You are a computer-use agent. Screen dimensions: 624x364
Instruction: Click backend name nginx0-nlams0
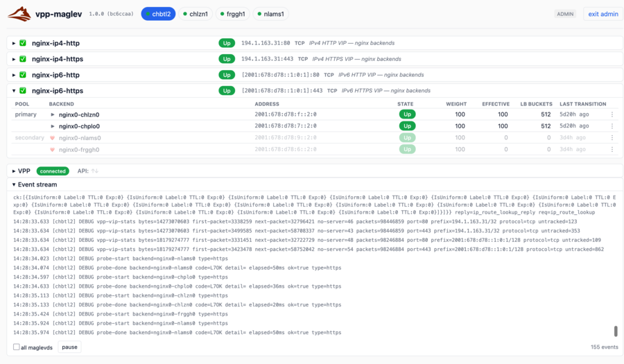point(80,138)
